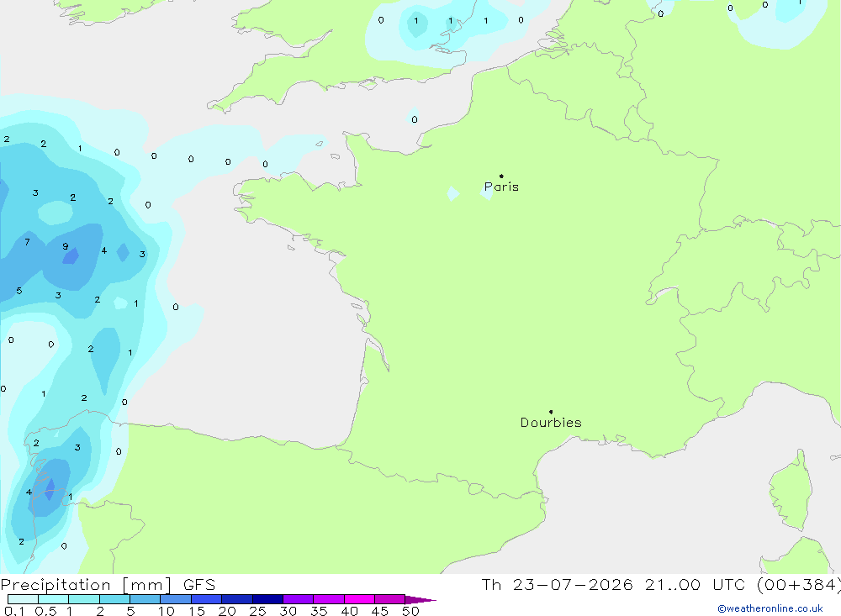
Task: Click the Paris city label
Action: pos(501,187)
